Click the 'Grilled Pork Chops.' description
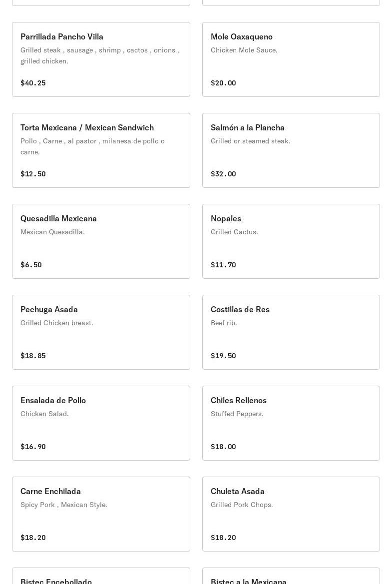392x584 pixels. coord(242,505)
